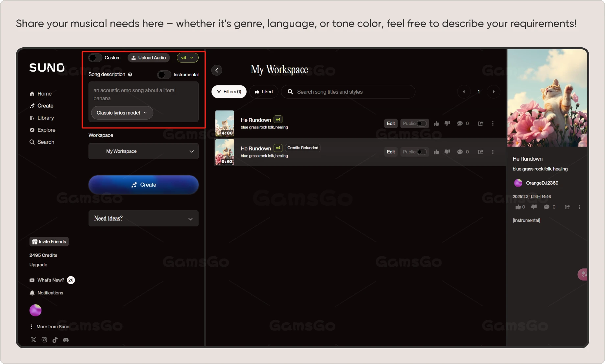605x364 pixels.
Task: Click the blue Create button
Action: (x=143, y=185)
